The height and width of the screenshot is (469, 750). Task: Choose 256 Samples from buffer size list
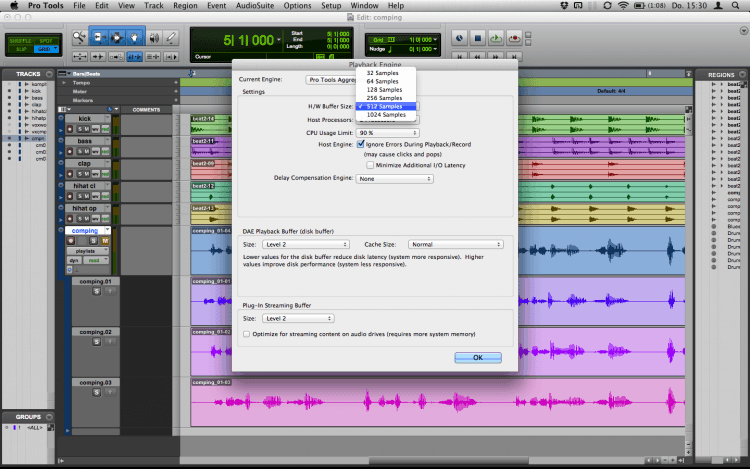coord(386,97)
